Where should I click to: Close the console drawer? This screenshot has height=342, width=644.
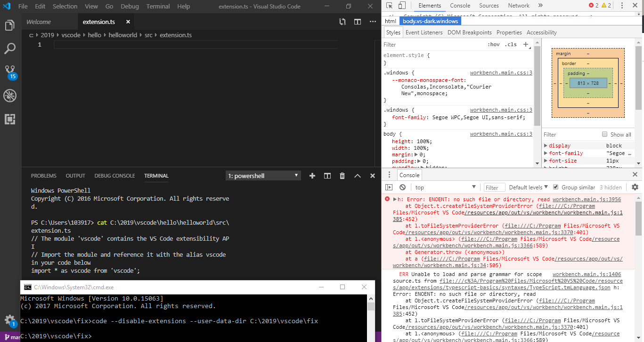click(x=635, y=175)
